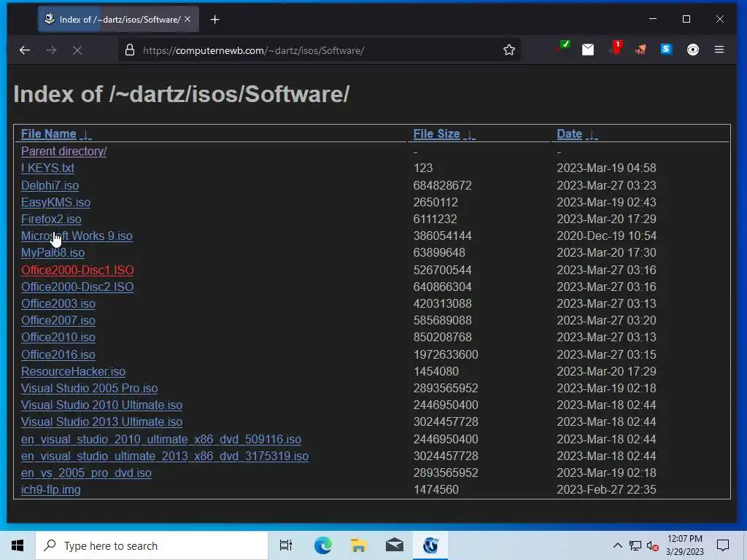Download Microsoft Works 9.iso
This screenshot has width=747, height=560.
tap(77, 236)
